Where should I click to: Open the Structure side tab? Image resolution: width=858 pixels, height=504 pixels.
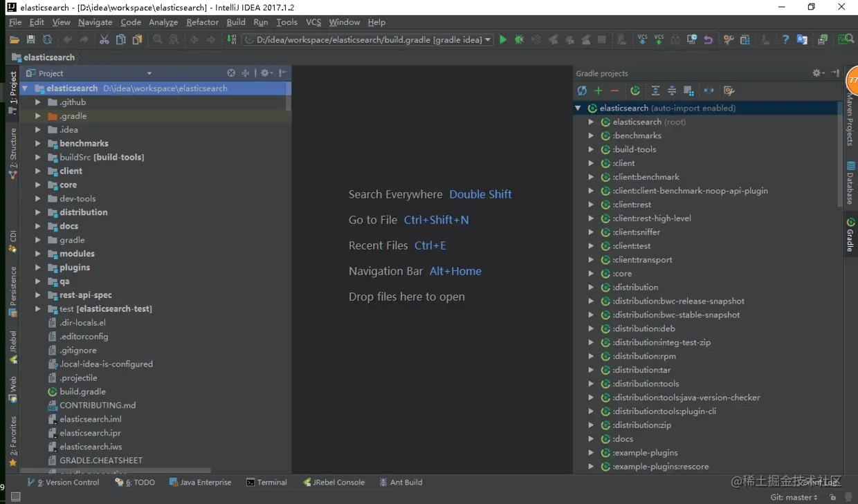12,153
